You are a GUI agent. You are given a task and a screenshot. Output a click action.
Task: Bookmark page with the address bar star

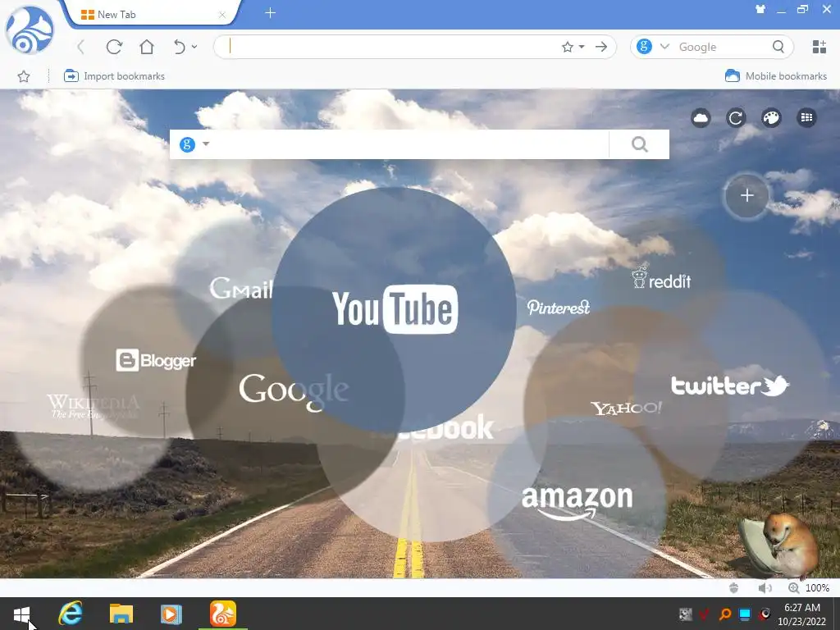point(568,47)
